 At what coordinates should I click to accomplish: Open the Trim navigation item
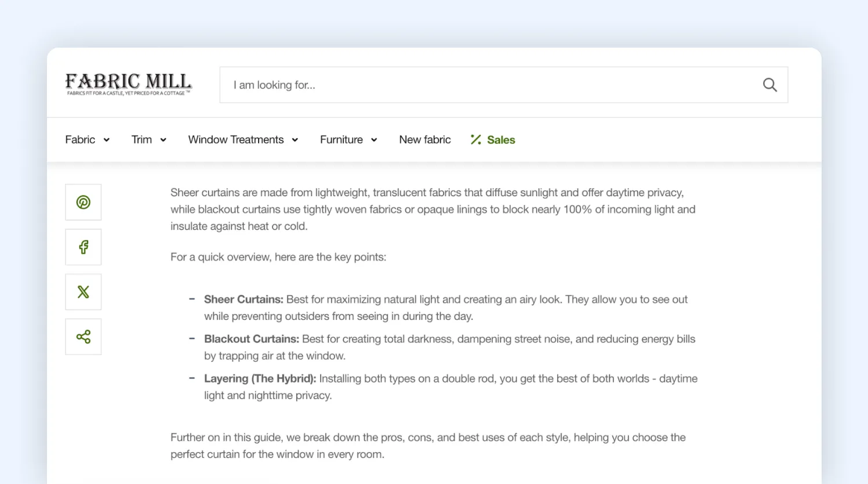click(x=141, y=139)
